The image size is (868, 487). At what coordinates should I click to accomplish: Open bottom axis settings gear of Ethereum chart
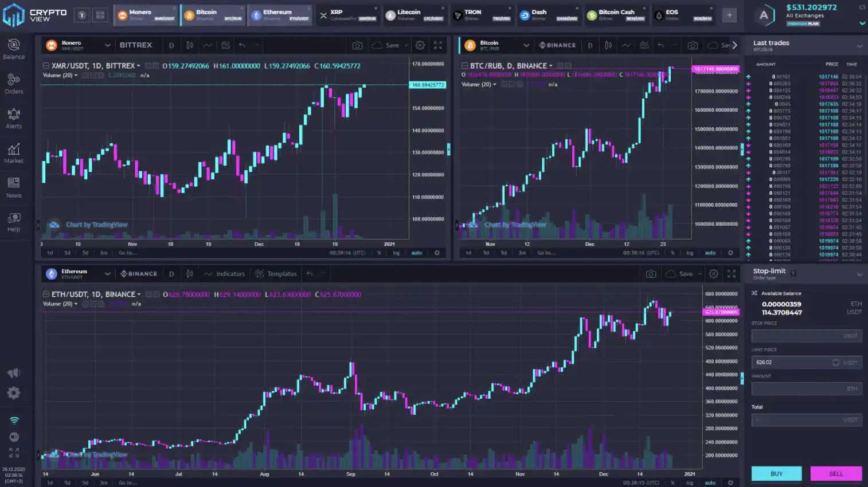(730, 482)
